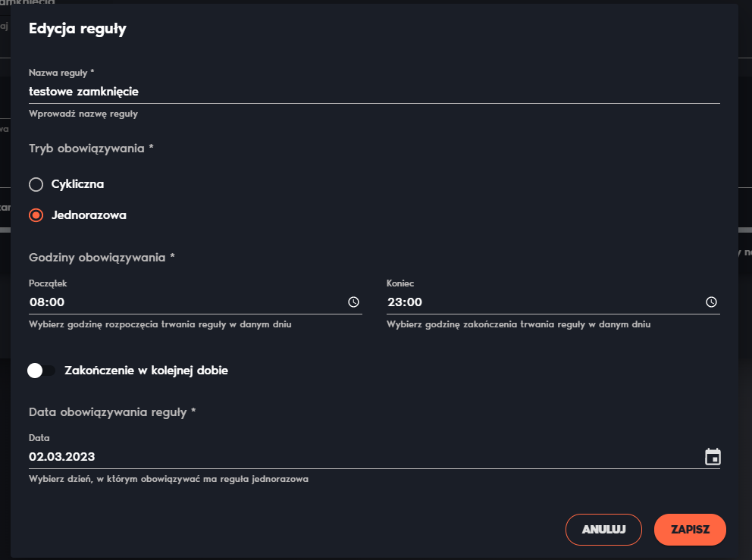Click the date field showing 02.03.2023

pyautogui.click(x=365, y=456)
